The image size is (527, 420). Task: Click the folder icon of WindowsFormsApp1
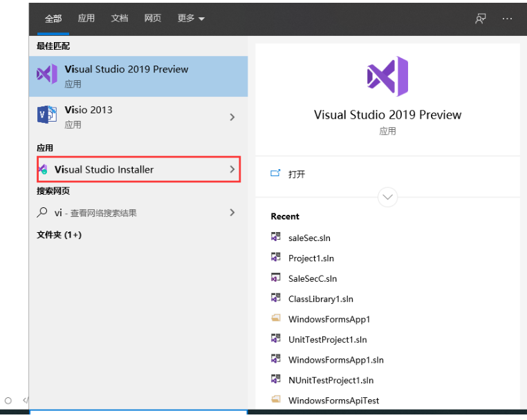tap(275, 318)
